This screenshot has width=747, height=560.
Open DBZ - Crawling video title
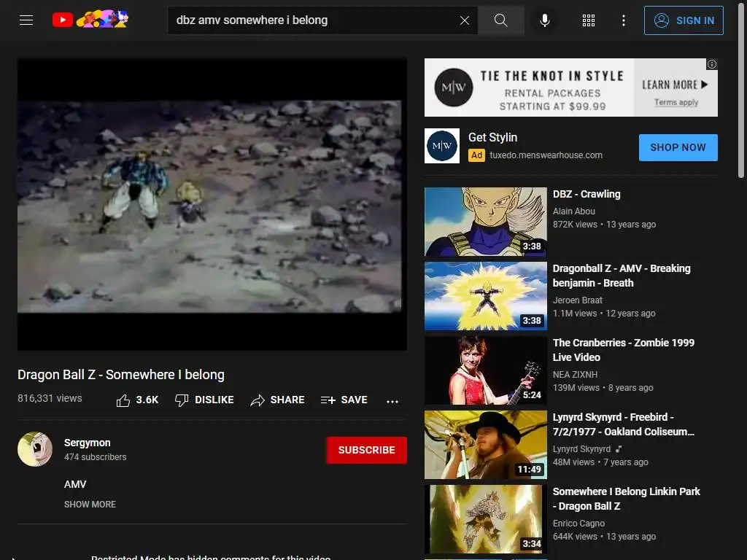pyautogui.click(x=587, y=194)
